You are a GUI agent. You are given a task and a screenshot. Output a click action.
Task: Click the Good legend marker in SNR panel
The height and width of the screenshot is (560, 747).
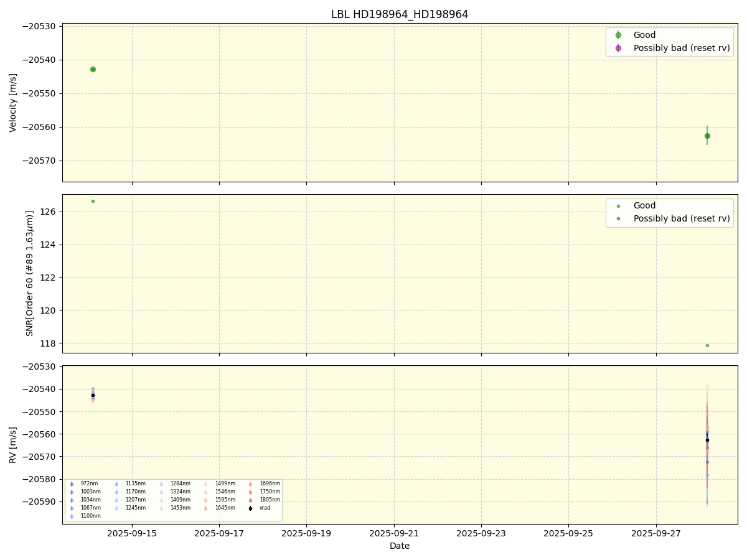coord(618,206)
